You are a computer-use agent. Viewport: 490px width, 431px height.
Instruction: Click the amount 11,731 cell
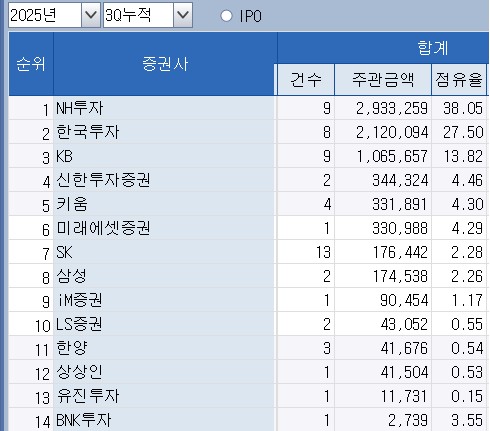tap(383, 396)
